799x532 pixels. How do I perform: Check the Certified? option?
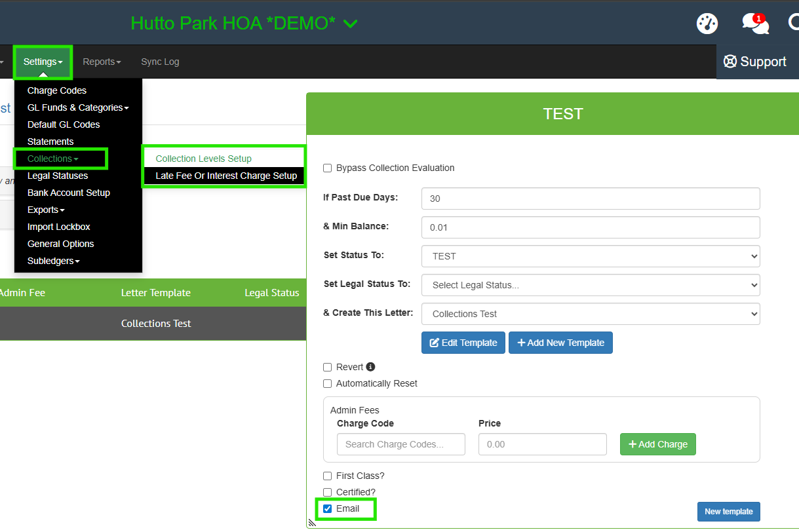[328, 492]
